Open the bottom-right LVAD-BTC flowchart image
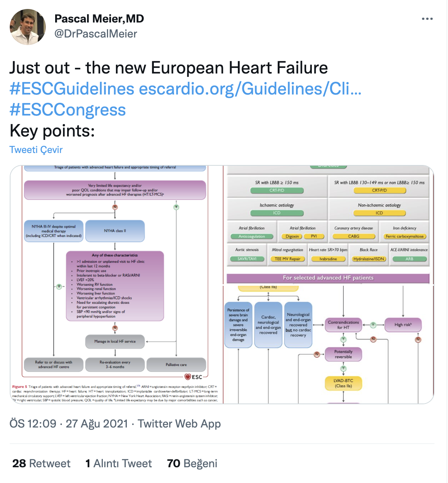 tap(329, 344)
